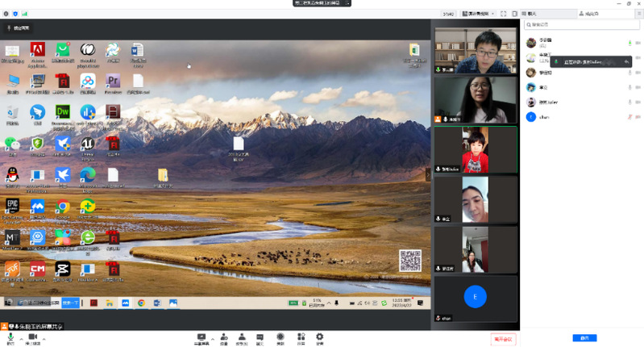644x347 pixels.
Task: Select the Julier member row
Action: (582, 102)
